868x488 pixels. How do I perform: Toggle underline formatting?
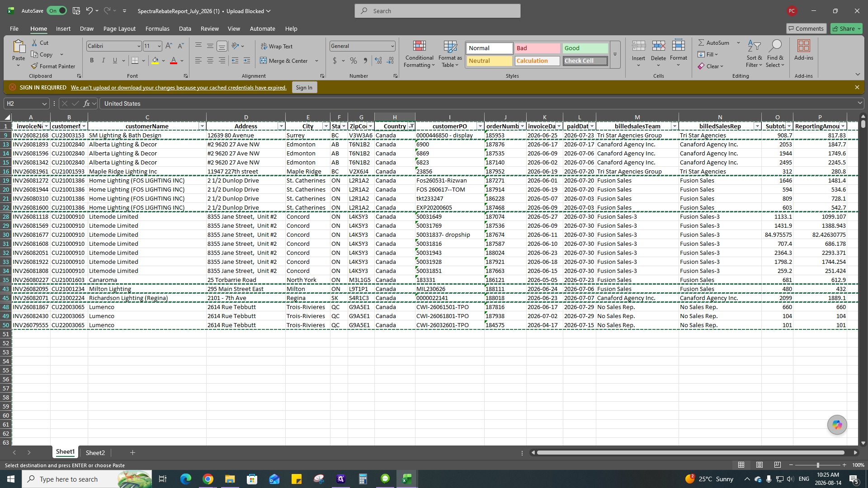click(x=115, y=61)
